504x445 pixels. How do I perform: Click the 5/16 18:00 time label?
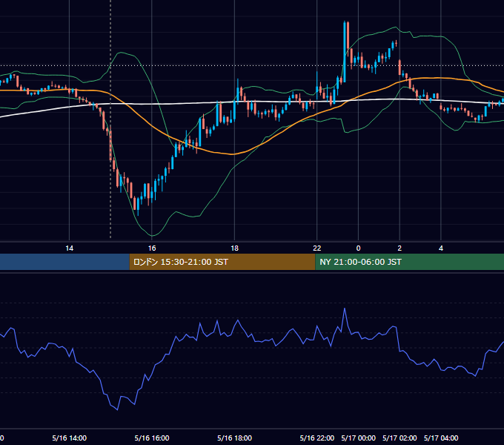(x=234, y=438)
